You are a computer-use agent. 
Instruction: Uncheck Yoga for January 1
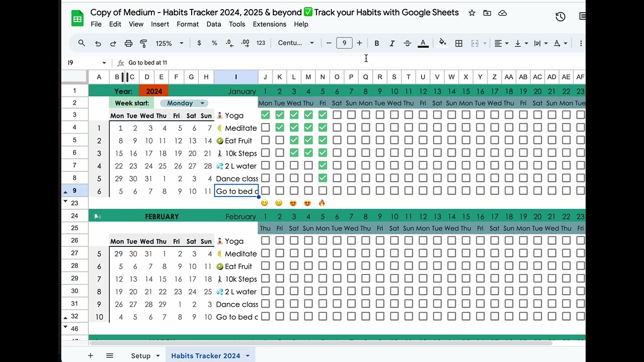[265, 115]
